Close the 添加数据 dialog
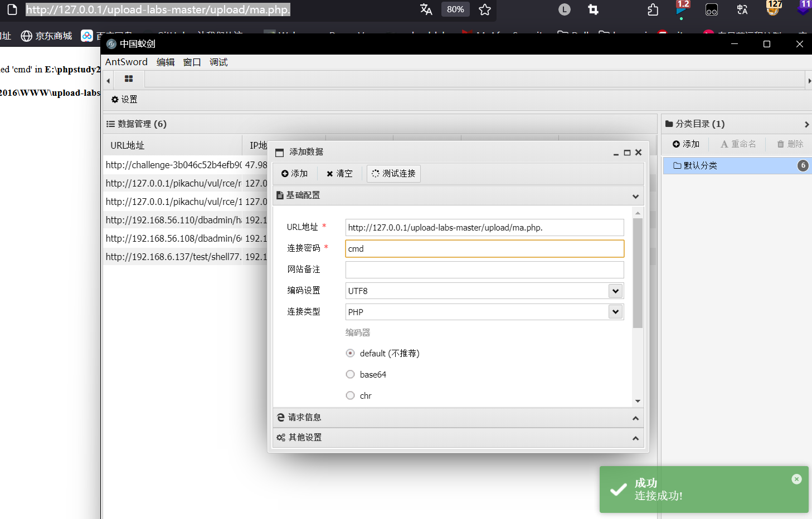The image size is (812, 519). click(x=639, y=152)
